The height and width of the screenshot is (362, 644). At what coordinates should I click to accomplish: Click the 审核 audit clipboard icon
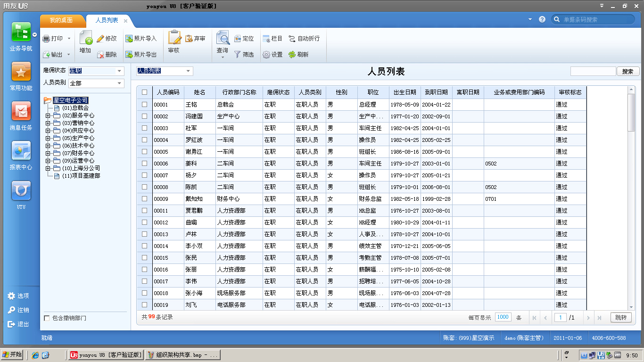tap(174, 38)
